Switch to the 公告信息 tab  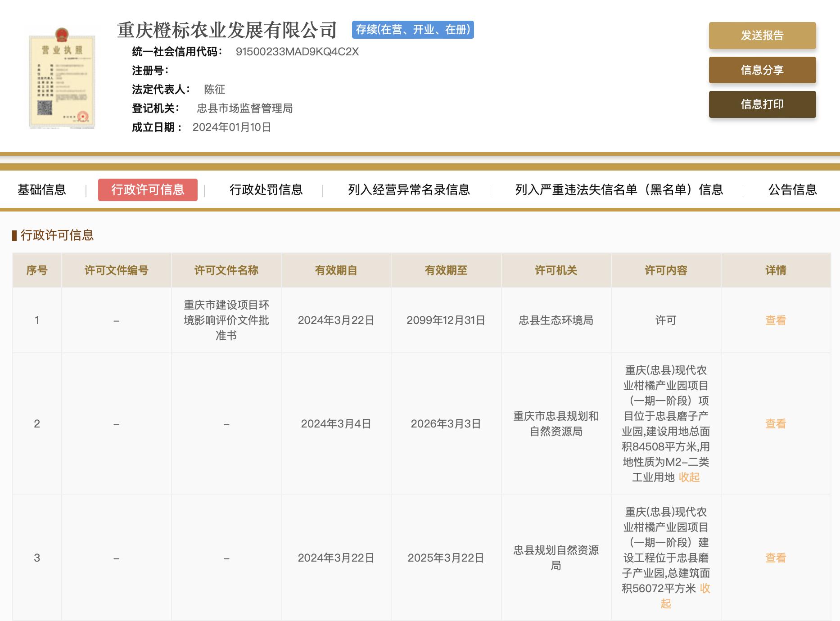pos(792,190)
